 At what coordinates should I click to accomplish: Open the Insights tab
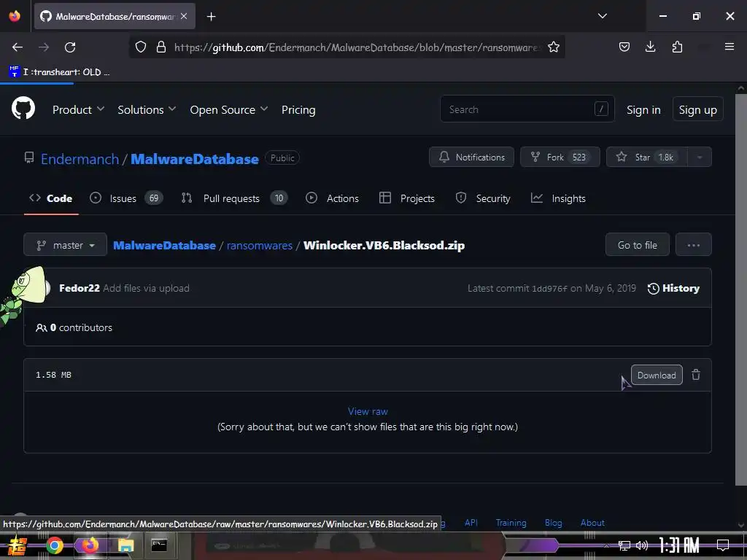tap(558, 198)
